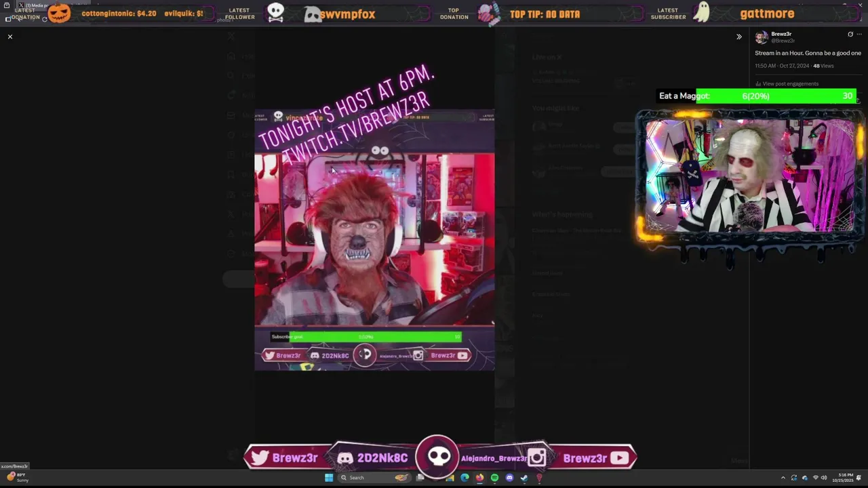This screenshot has height=488, width=868.
Task: Click the @Brewz3r handle in post
Action: 782,41
